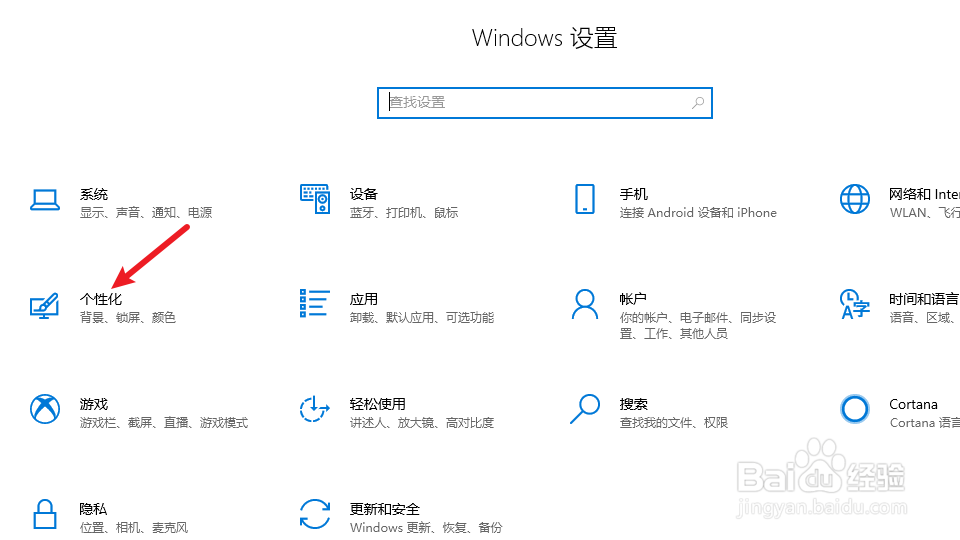Open the 设备 keyboard and speaker icon
960x540 pixels.
click(x=315, y=199)
